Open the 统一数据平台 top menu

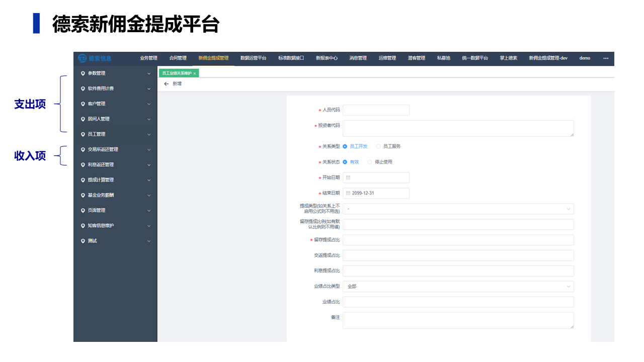point(475,58)
